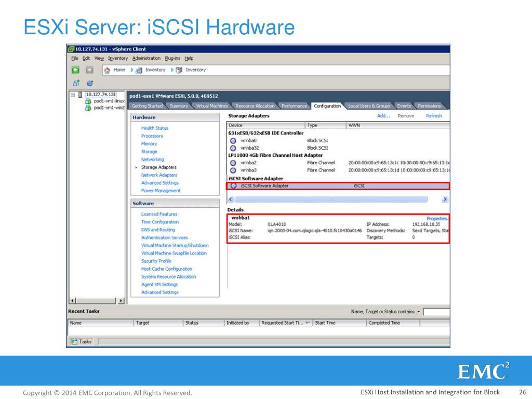Click the vmhba2 Fibre Channel adapter icon

233,163
